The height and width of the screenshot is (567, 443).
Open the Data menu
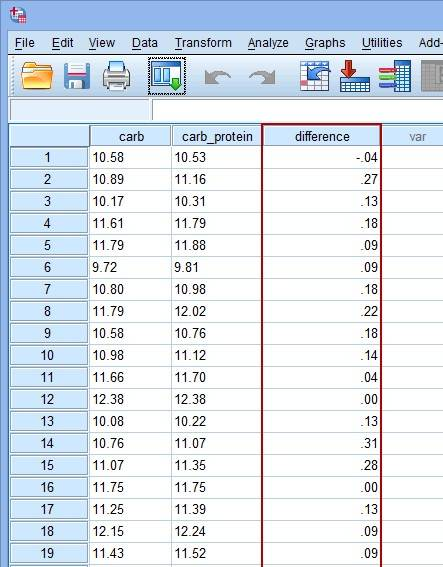point(145,43)
